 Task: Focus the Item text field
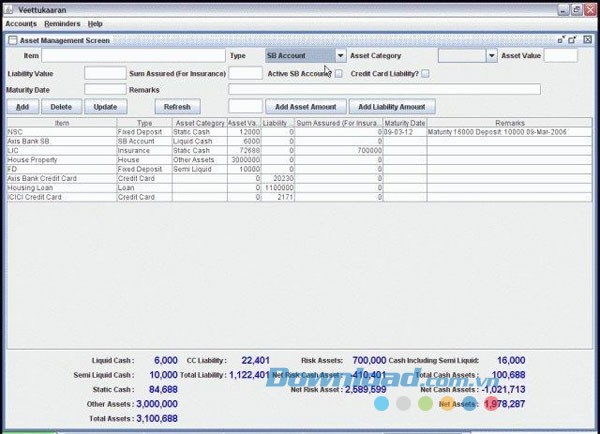click(x=133, y=56)
